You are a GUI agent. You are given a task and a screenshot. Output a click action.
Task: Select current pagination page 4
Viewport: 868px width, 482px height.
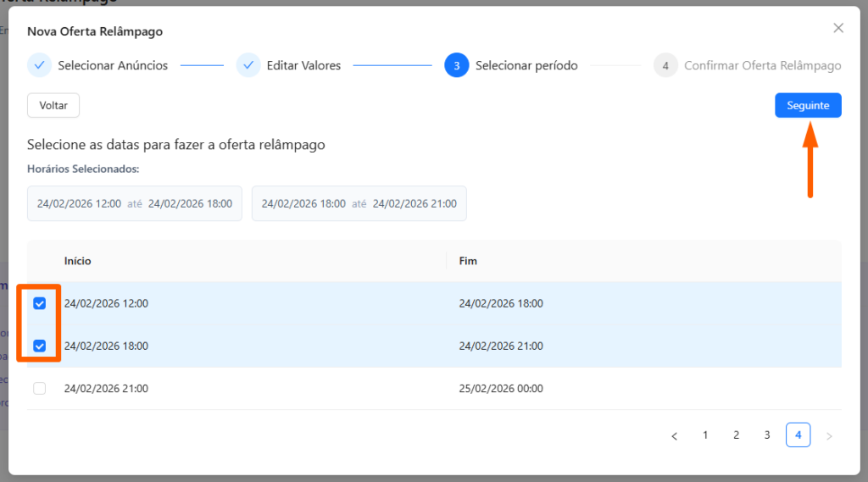click(x=798, y=435)
